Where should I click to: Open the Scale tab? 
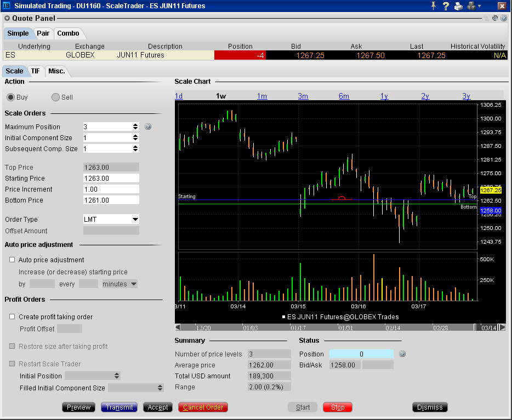click(x=14, y=71)
